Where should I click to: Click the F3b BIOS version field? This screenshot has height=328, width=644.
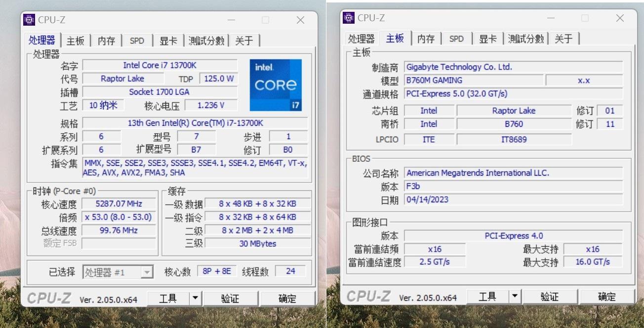pyautogui.click(x=514, y=186)
